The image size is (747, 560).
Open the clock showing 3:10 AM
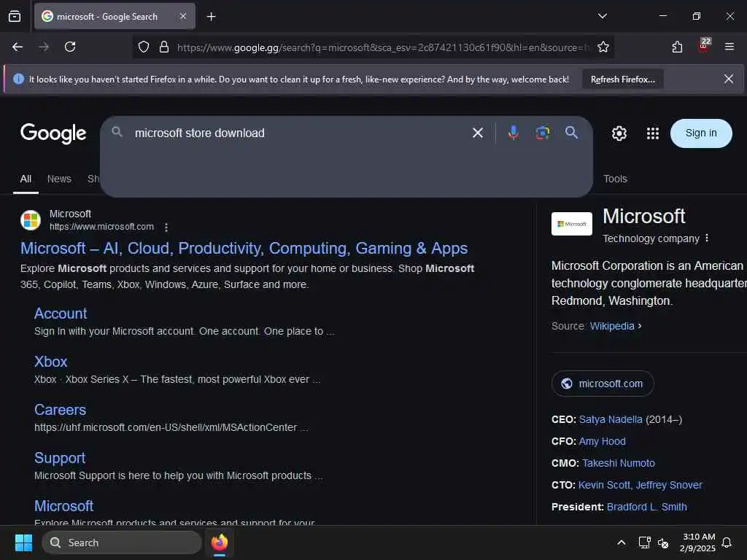[698, 542]
